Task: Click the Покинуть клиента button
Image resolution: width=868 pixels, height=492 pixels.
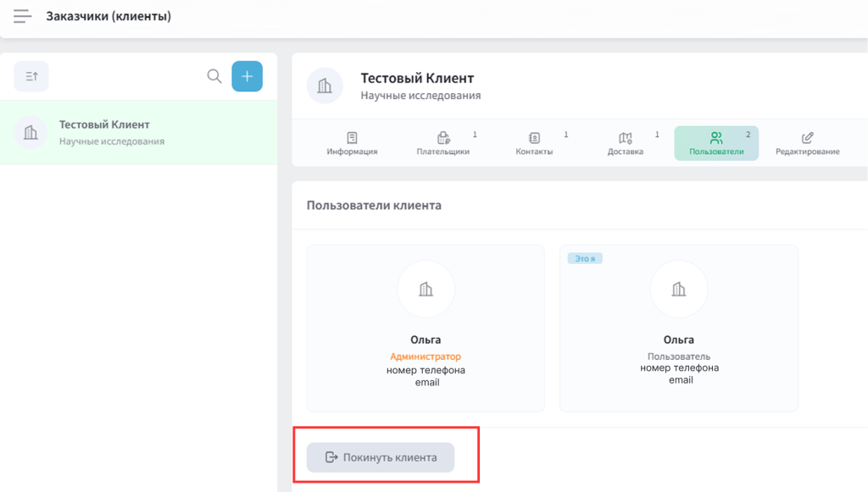Action: [381, 457]
